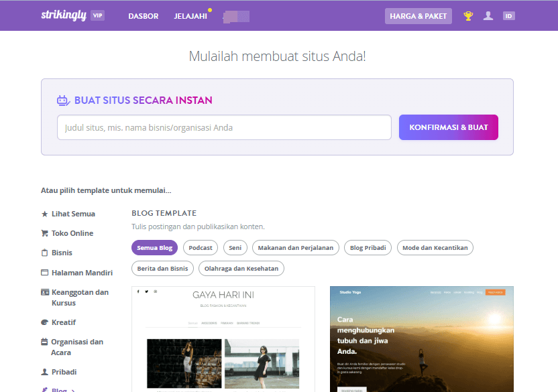Open the trophy rewards icon
The width and height of the screenshot is (558, 392).
[x=468, y=16]
